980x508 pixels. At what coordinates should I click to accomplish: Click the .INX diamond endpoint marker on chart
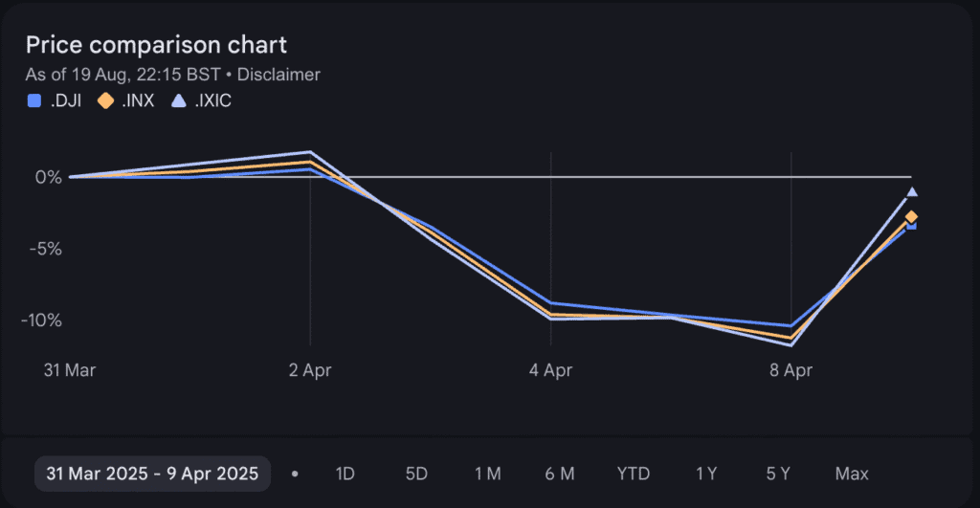coord(912,217)
